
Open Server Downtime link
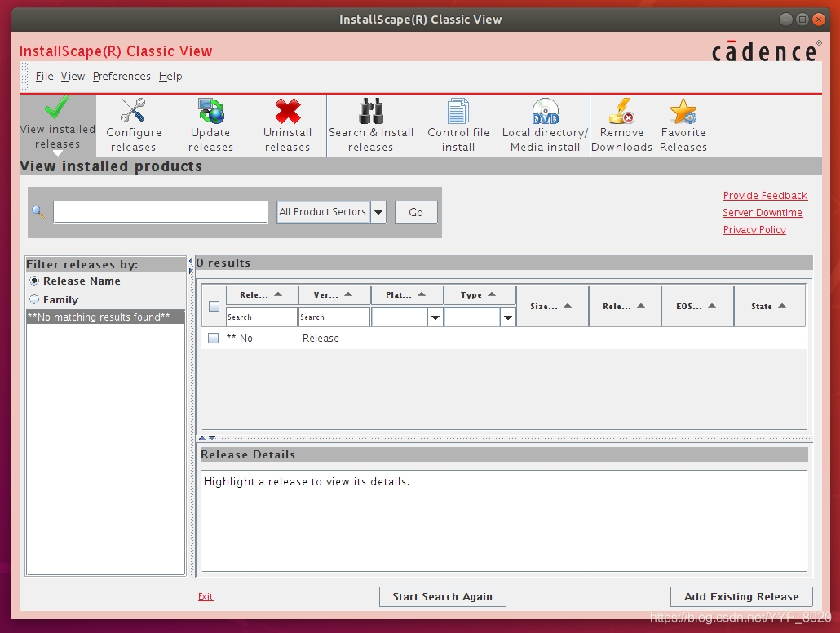pyautogui.click(x=763, y=212)
